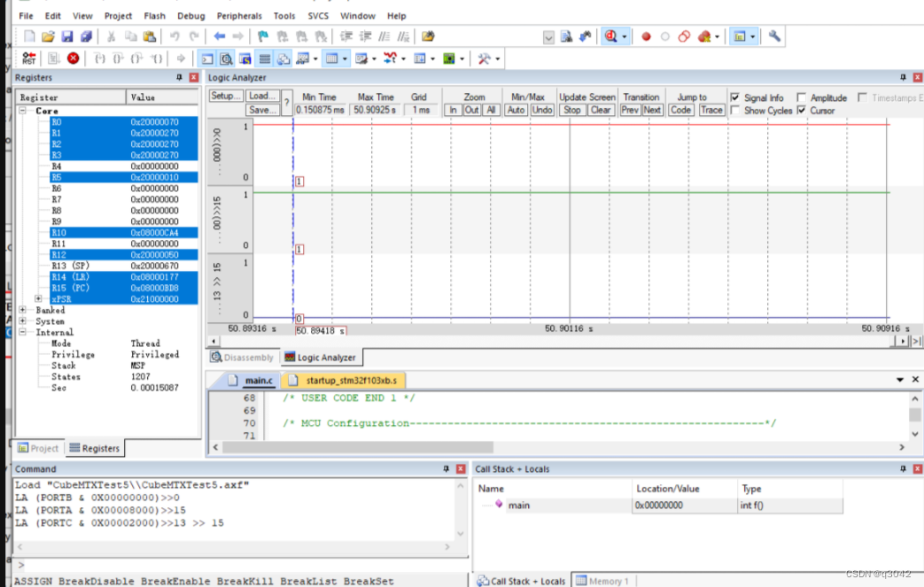Image resolution: width=924 pixels, height=587 pixels.
Task: Enable the Amplitude checkbox
Action: click(802, 97)
